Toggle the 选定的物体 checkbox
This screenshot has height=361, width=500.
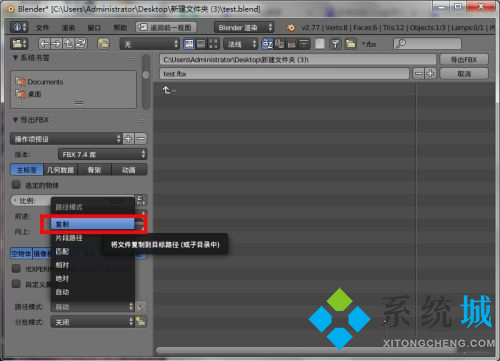16,185
